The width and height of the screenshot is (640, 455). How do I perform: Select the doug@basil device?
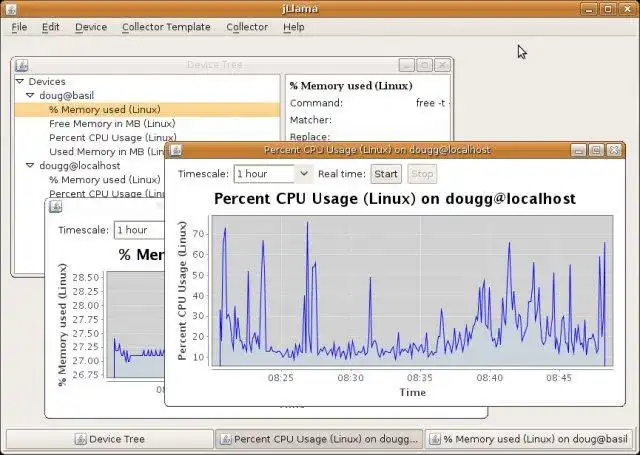(x=67, y=95)
